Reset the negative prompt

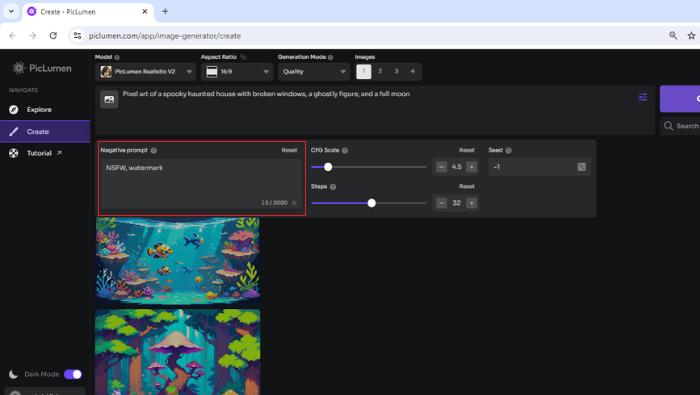pyautogui.click(x=289, y=150)
